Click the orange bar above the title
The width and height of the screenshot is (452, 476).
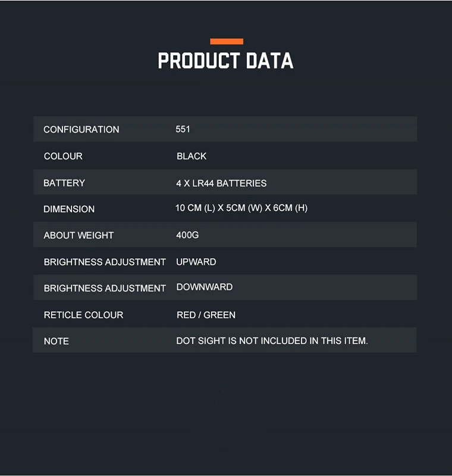coord(226,42)
